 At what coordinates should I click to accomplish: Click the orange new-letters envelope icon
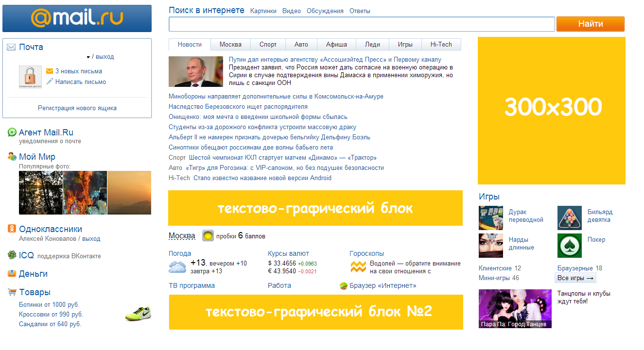pos(50,71)
